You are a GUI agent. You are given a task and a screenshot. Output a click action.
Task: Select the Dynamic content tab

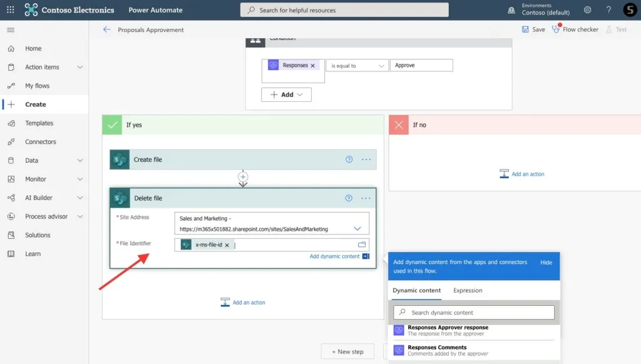tap(416, 290)
